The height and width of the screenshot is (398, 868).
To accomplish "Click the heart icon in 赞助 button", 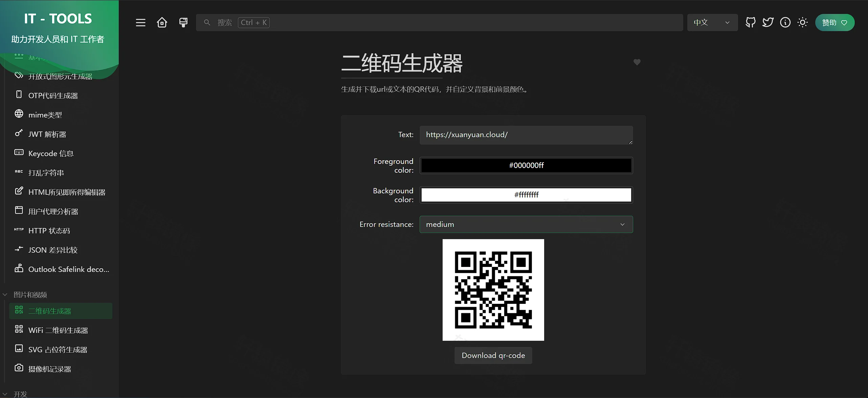I will [x=844, y=23].
